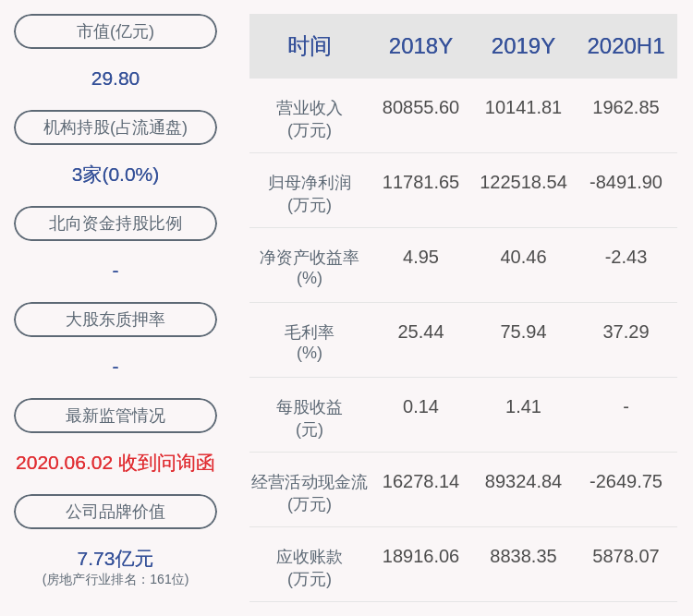Image resolution: width=693 pixels, height=616 pixels.
Task: Open the 北向资金持股比例 pill
Action: [115, 223]
